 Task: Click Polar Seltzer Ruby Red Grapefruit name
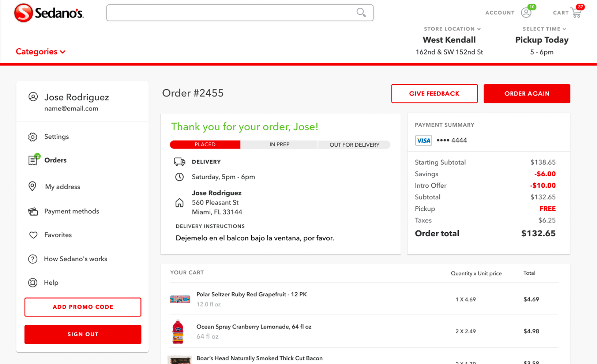pos(252,294)
